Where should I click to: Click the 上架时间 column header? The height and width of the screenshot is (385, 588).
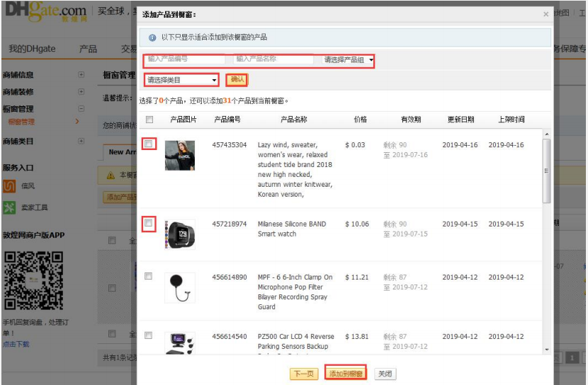pyautogui.click(x=511, y=120)
